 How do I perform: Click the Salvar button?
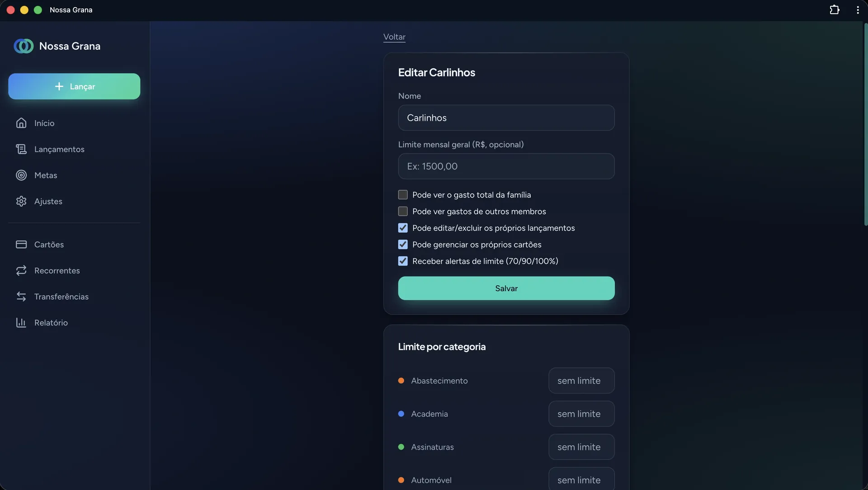tap(506, 288)
